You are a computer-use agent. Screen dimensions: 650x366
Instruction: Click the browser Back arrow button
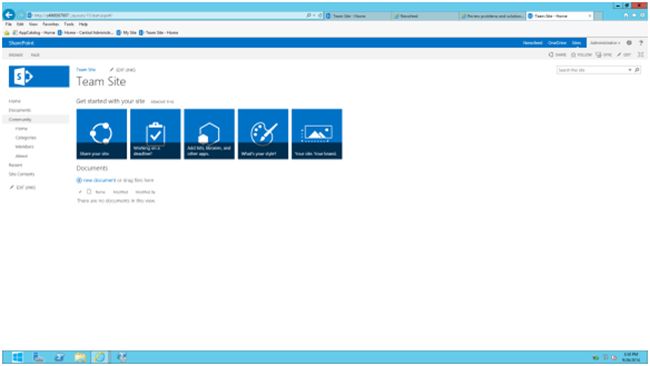coord(9,15)
